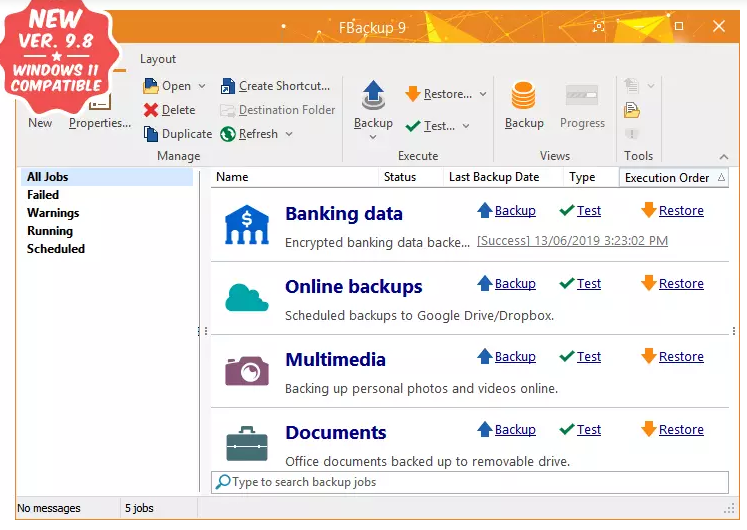Click the Banking data bank icon

247,225
